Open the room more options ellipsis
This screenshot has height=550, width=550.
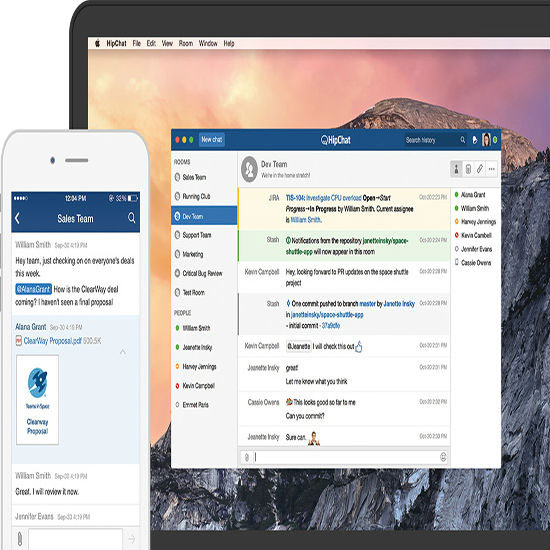tap(492, 169)
